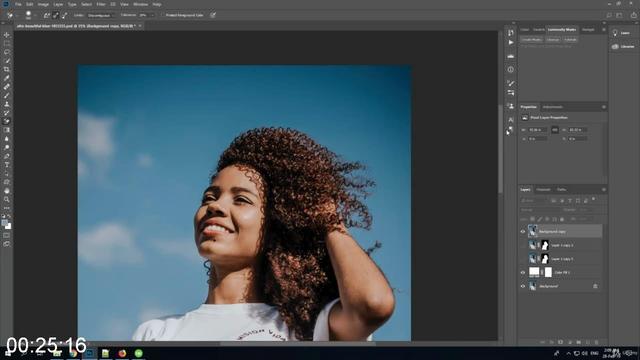
Task: Open the tool preset picker
Action: [11, 15]
